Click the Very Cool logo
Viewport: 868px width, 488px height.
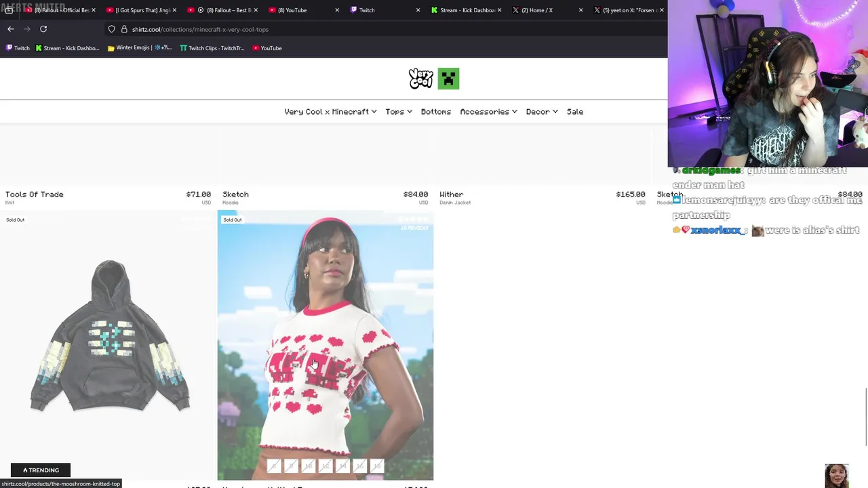421,79
